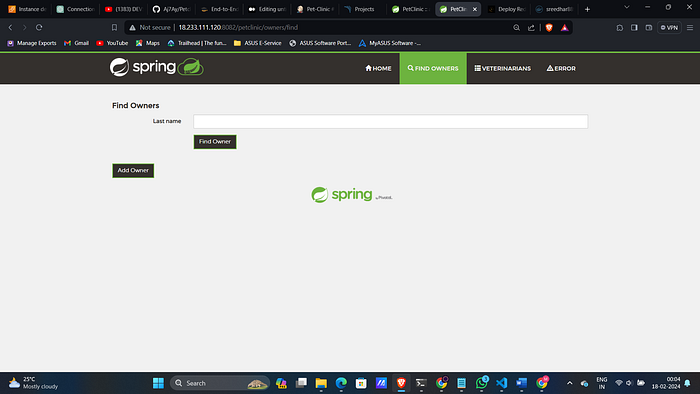Click the share icon in address bar
This screenshot has width=700, height=394.
coord(531,27)
